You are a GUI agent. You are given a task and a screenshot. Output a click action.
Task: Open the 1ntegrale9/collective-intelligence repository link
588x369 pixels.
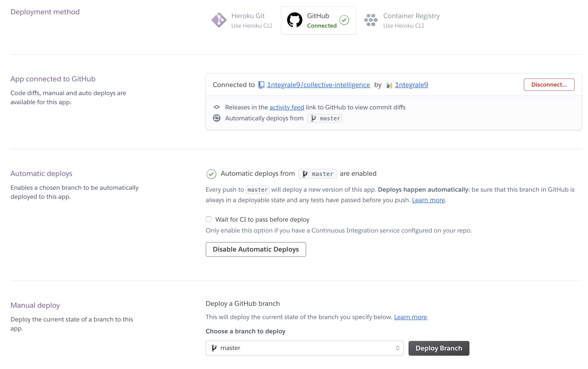pyautogui.click(x=319, y=85)
